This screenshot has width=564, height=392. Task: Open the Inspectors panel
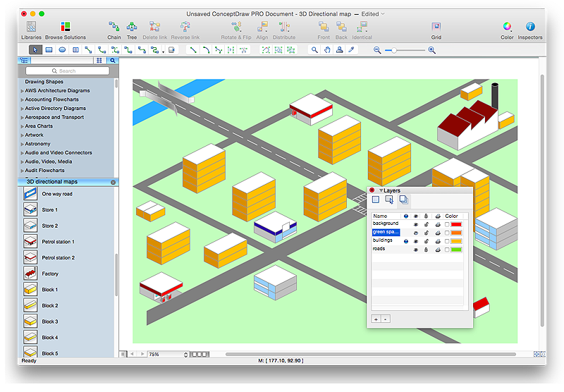click(530, 27)
